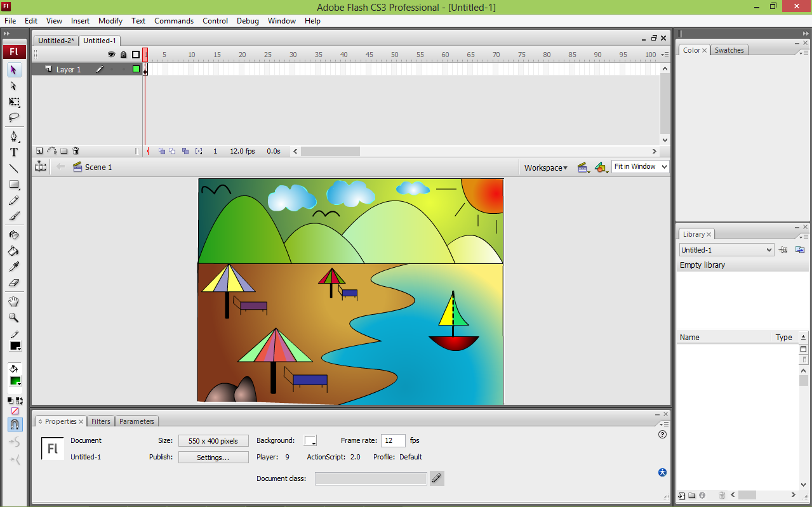Click the Frame rate input field
812x507 pixels.
tap(394, 440)
